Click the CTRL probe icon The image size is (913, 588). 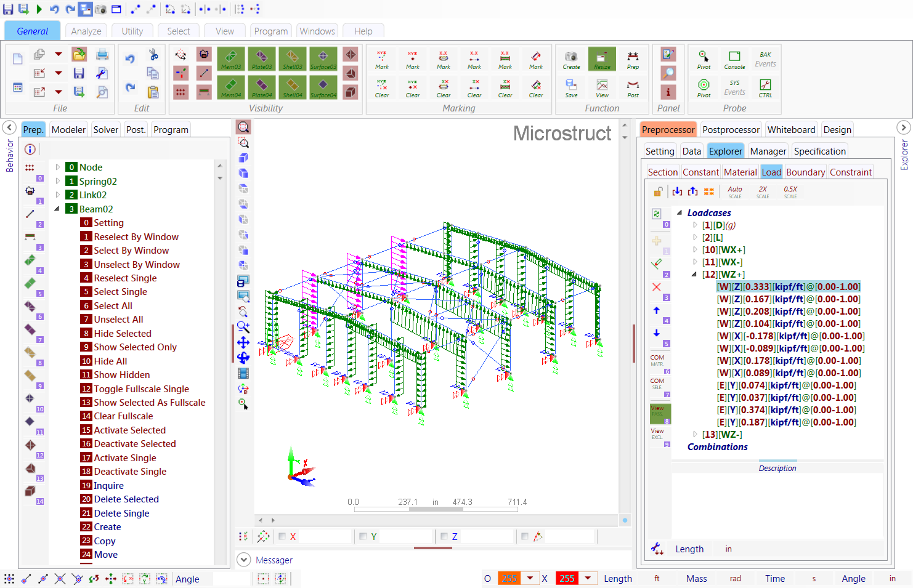[x=765, y=87]
